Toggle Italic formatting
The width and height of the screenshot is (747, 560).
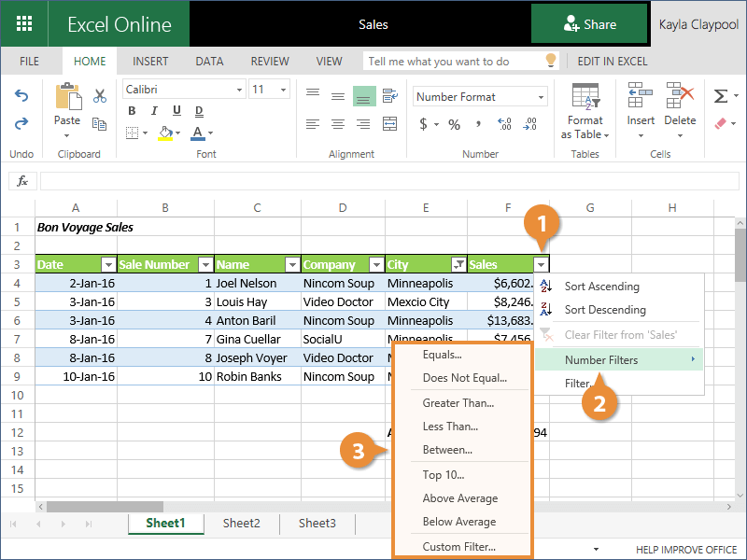tap(151, 111)
